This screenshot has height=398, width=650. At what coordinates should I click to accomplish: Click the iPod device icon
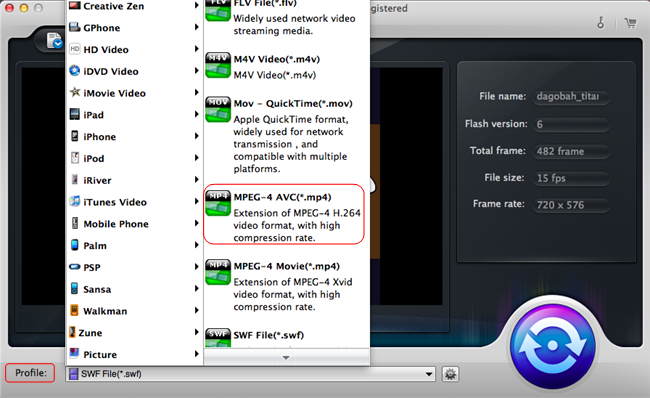coord(75,158)
